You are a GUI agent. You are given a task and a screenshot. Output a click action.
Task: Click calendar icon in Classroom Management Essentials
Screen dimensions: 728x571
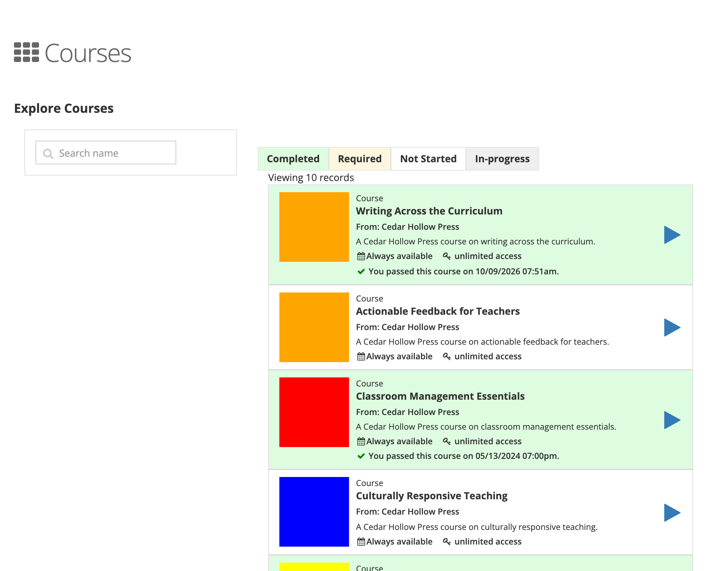click(x=361, y=441)
